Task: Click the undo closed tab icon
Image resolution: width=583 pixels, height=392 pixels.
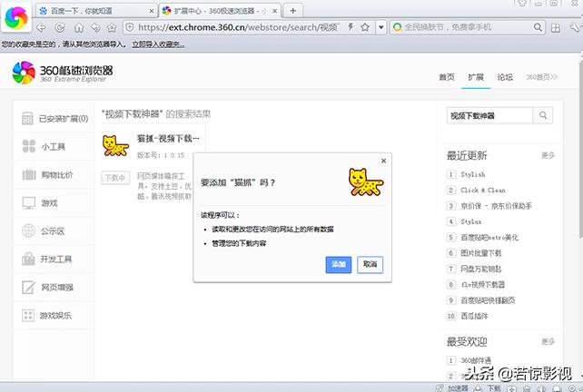Action: 95,27
